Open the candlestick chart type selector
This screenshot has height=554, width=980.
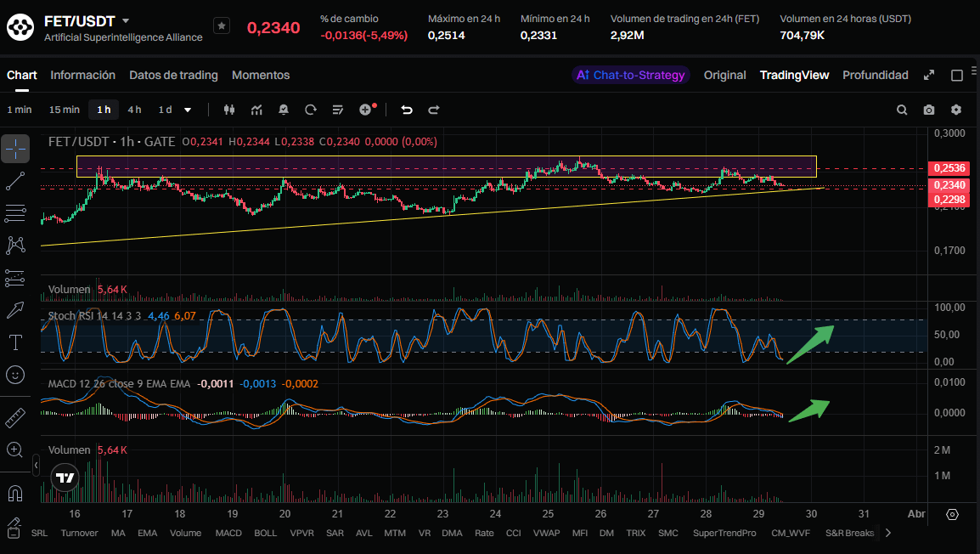click(x=228, y=110)
